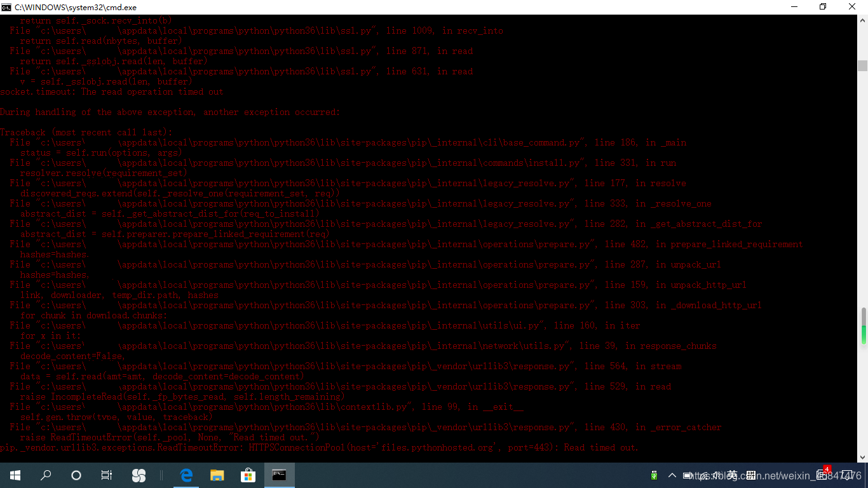Click 'return self.read(nbytes, buffer)' line

tap(101, 41)
